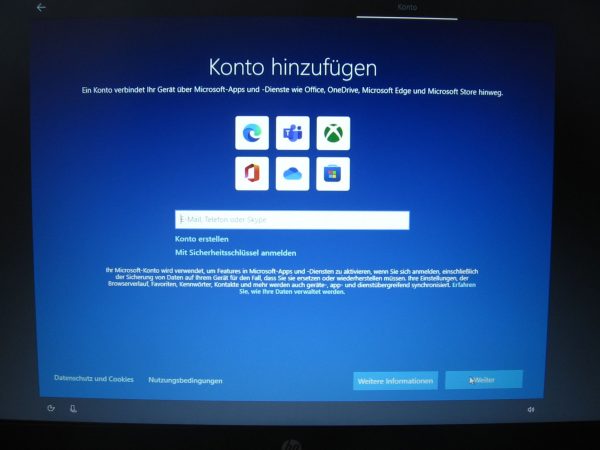This screenshot has height=450, width=600.
Task: Go back with the arrow icon
Action: 41,7
